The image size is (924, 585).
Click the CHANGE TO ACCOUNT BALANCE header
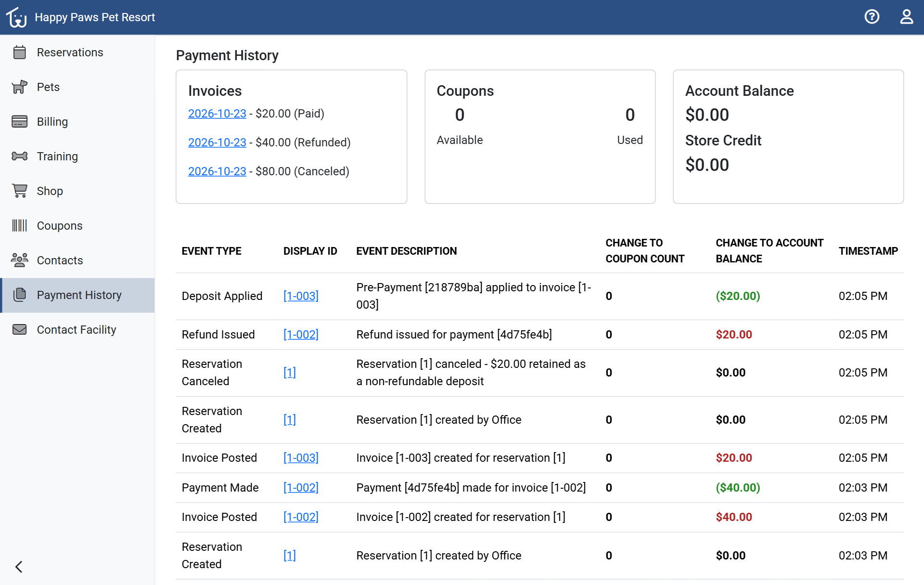770,251
